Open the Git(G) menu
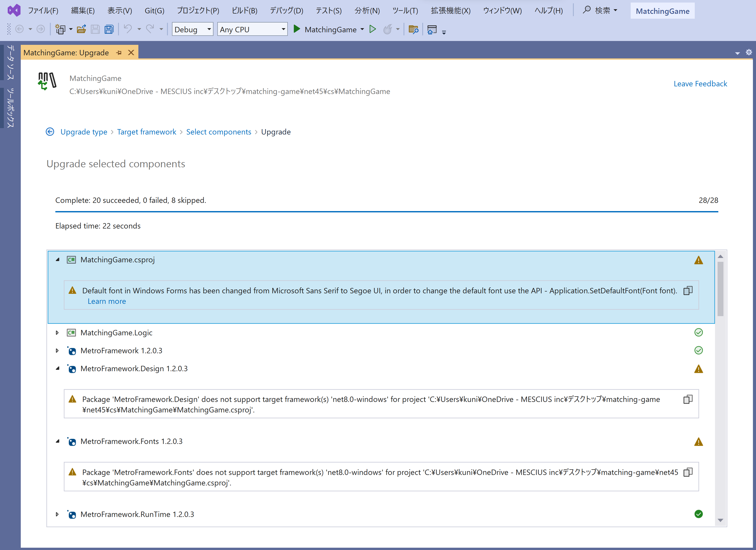The height and width of the screenshot is (550, 756). click(x=154, y=11)
